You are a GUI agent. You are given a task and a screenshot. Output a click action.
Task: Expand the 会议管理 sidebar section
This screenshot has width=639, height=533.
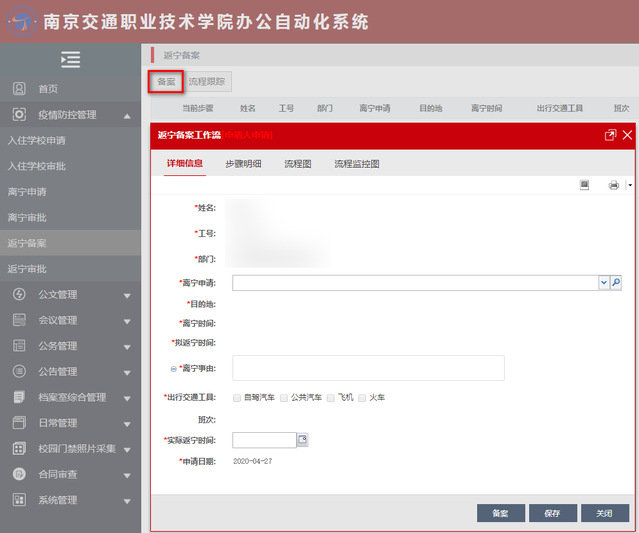coord(127,321)
